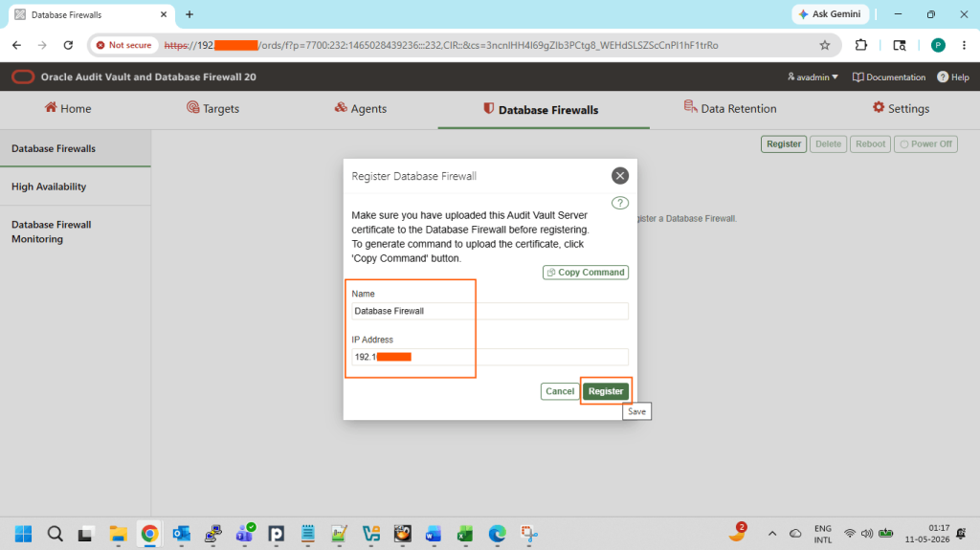Click the green Register button in dialog
Viewport: 980px width, 550px height.
(x=606, y=391)
